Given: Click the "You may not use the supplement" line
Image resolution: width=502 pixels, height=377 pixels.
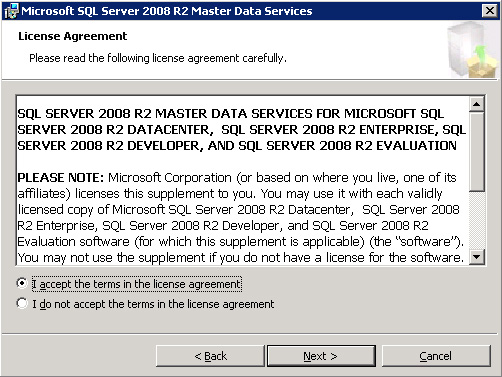Looking at the screenshot, I should pos(240,258).
